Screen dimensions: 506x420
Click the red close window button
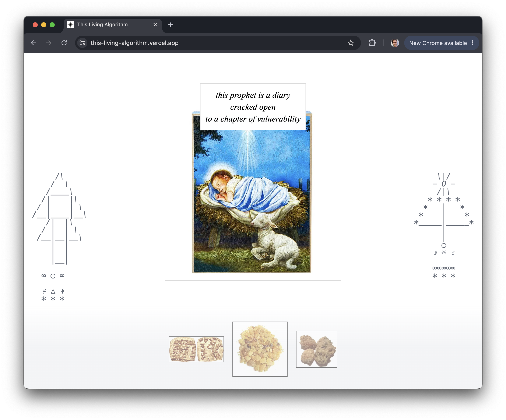coord(35,25)
